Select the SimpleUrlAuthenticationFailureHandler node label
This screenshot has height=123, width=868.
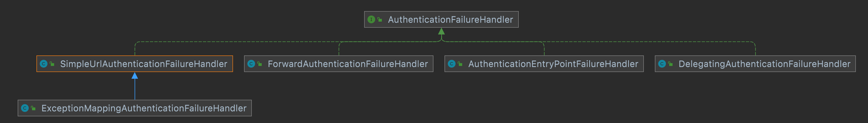coord(144,64)
